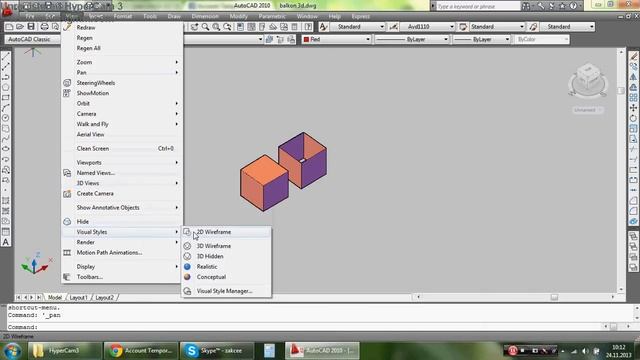Click the Favorites star icon

[x=562, y=6]
